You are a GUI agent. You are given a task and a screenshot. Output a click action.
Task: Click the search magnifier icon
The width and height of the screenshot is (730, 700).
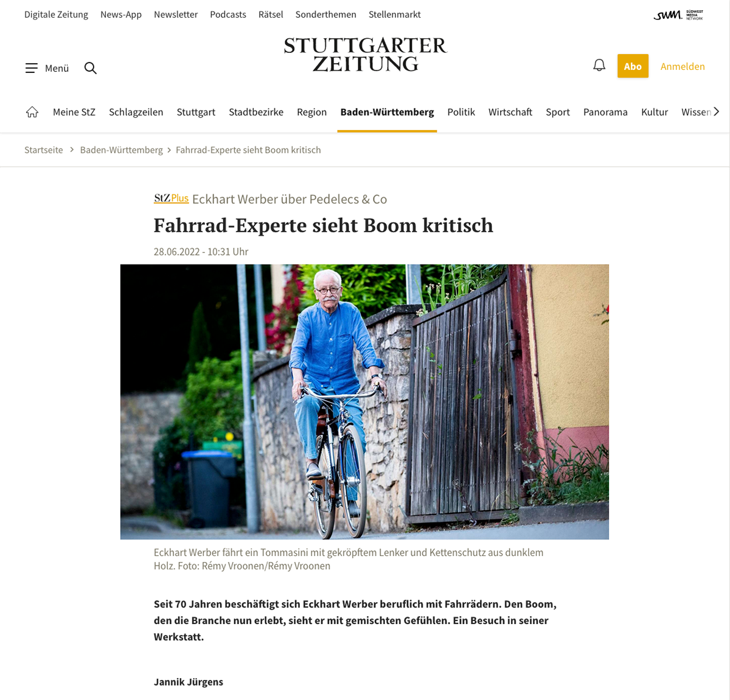point(91,68)
